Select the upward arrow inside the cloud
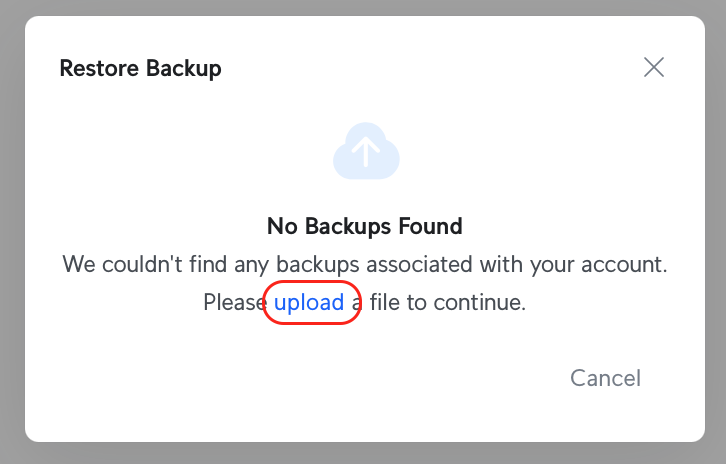The image size is (726, 464). pos(366,153)
